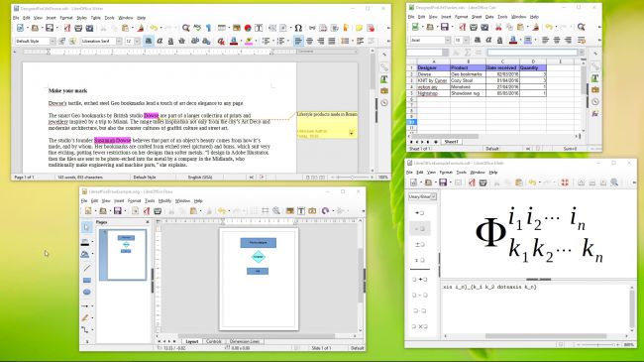Click Sum sigma icon in Calc formula bar

click(x=468, y=53)
